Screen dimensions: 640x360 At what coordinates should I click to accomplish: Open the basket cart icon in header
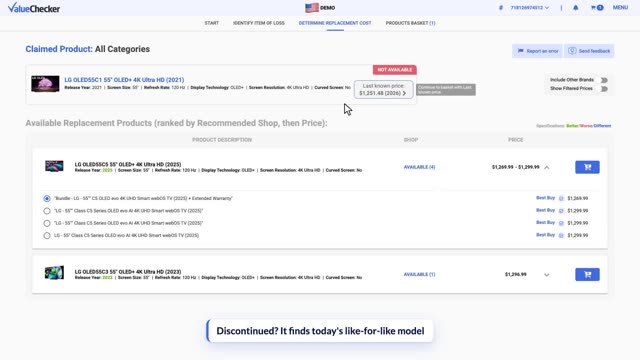[x=597, y=7]
